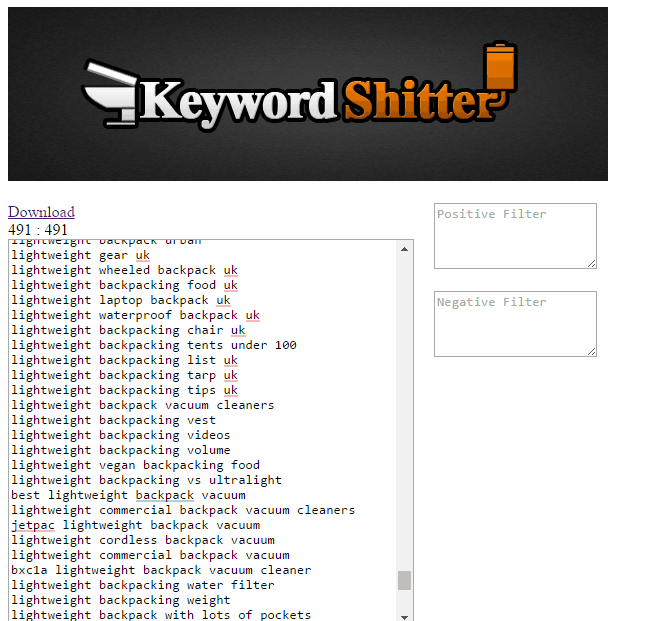Click 'lightweight backpack with lots of pockets' line
The image size is (662, 621).
161,615
